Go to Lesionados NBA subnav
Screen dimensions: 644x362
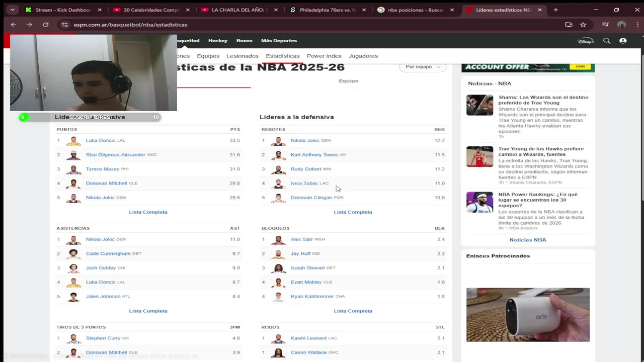tap(243, 56)
